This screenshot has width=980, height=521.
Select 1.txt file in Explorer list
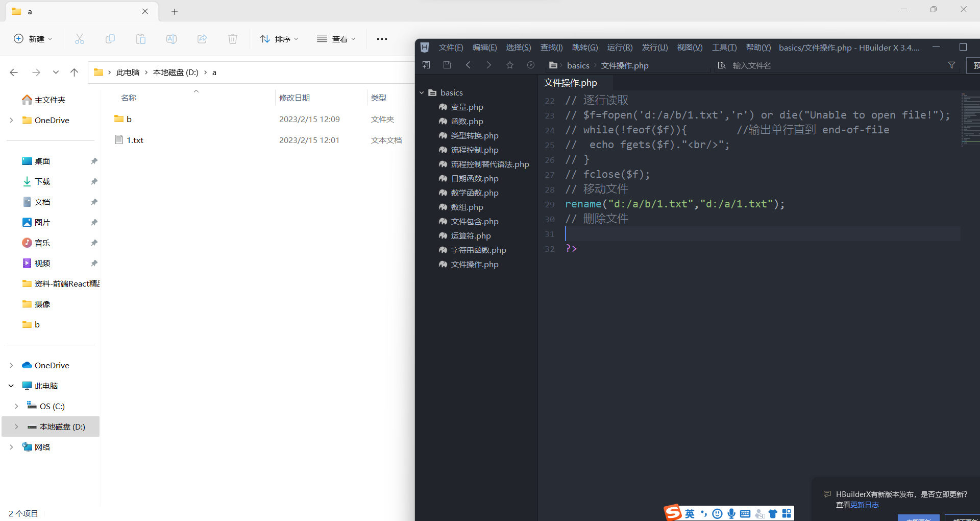[x=135, y=140]
